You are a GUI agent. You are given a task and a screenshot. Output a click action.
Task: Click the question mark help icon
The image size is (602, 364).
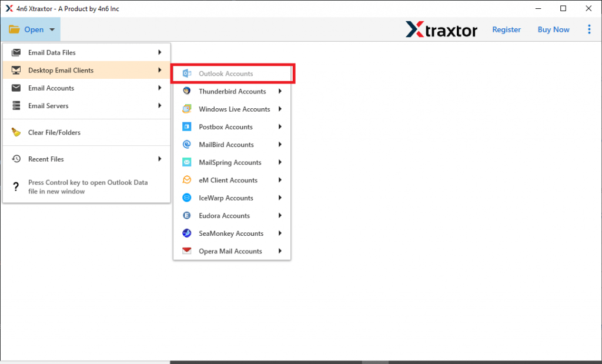[x=16, y=187]
